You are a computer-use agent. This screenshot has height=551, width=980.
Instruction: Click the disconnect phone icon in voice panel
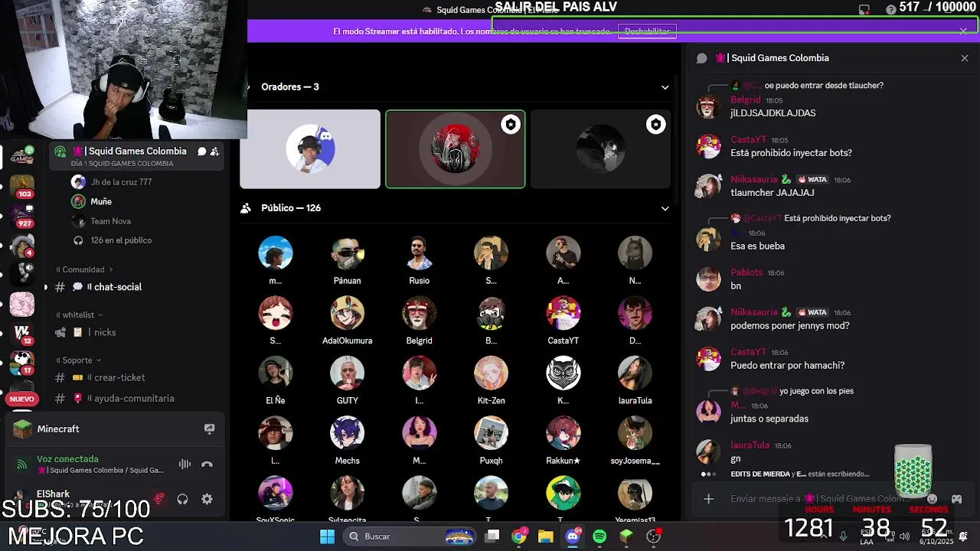pos(207,464)
